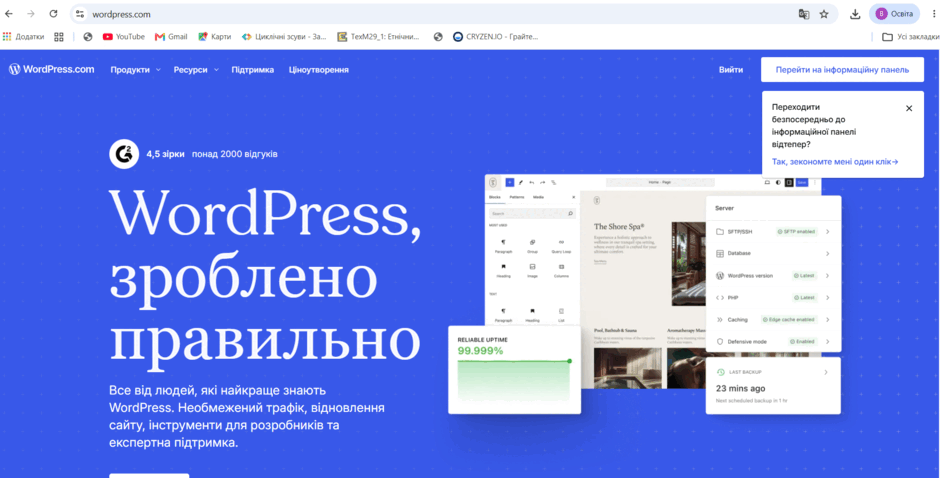Go back with the browser back arrow
Image resolution: width=940 pixels, height=478 pixels.
tap(9, 14)
